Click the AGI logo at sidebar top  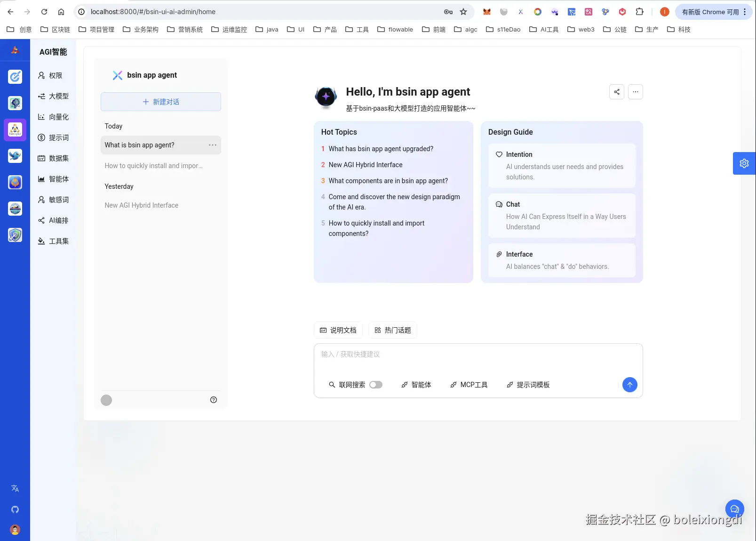click(x=15, y=50)
